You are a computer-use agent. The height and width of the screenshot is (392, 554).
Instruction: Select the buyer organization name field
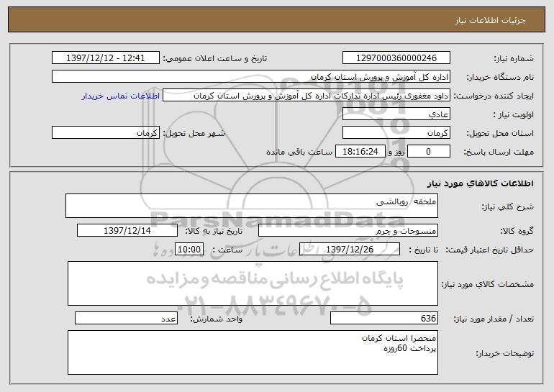tap(251, 77)
